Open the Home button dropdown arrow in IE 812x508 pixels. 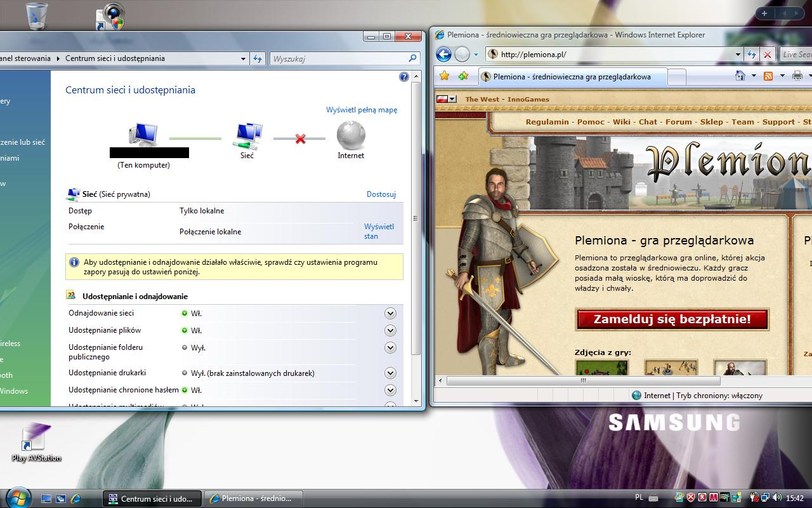coord(754,76)
